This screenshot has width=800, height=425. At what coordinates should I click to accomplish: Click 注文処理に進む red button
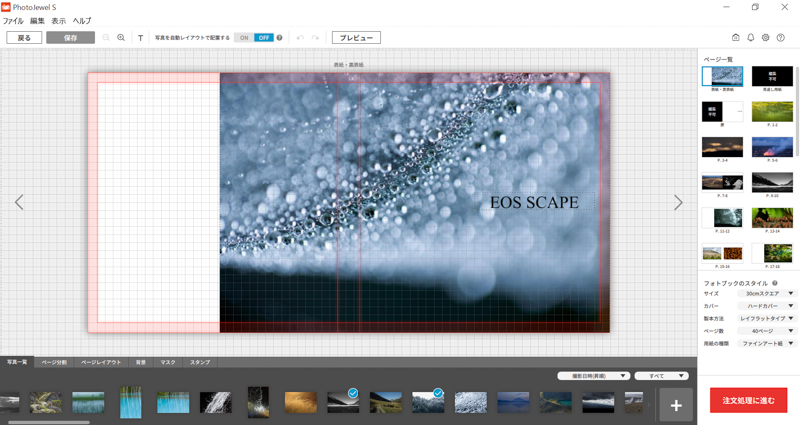748,401
